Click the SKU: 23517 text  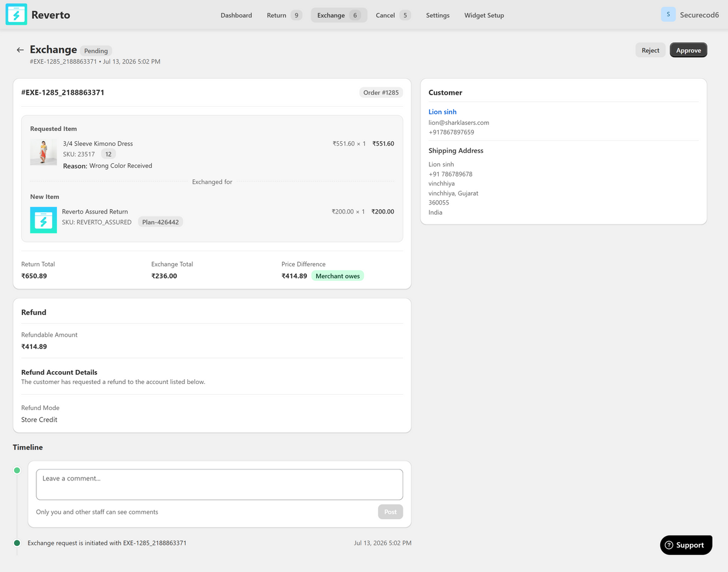[79, 154]
